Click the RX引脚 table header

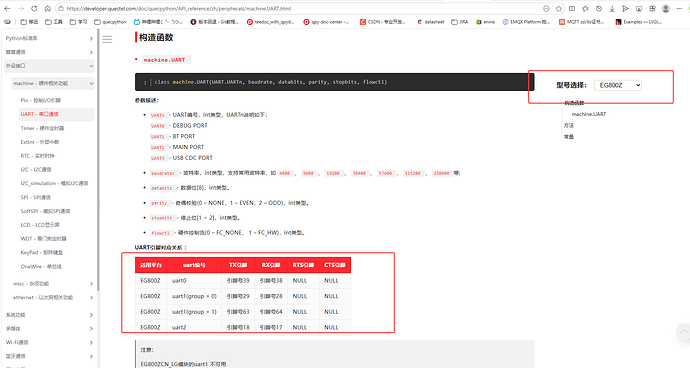pos(271,265)
